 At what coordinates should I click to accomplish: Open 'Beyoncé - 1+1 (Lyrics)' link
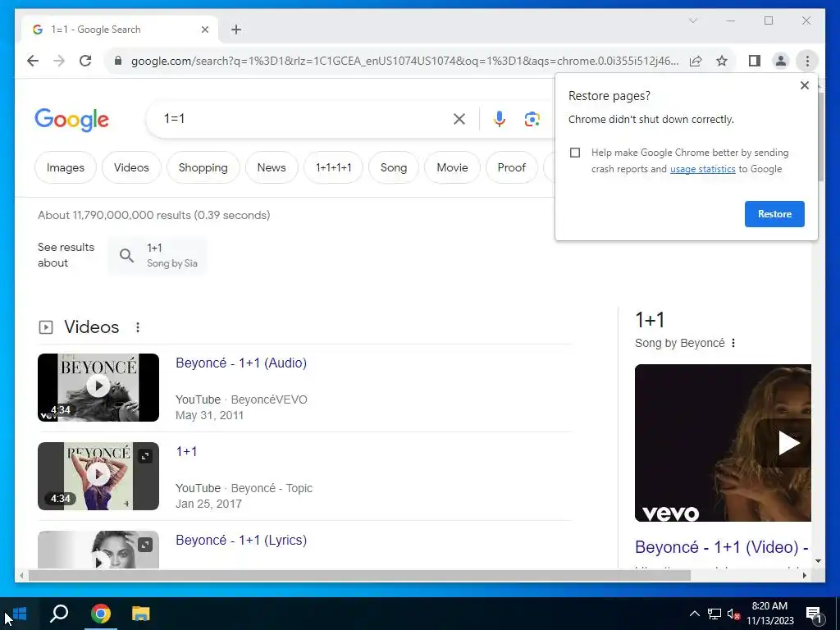[241, 540]
